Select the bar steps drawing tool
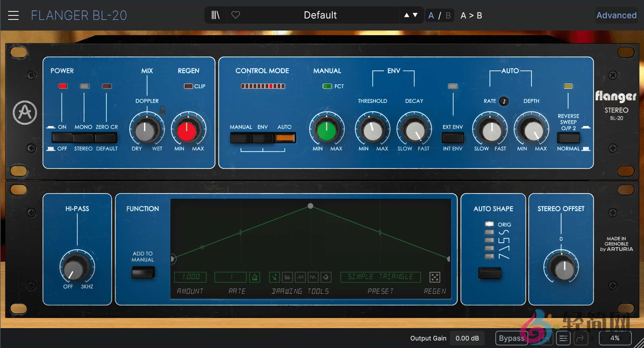Image resolution: width=644 pixels, height=348 pixels. click(287, 277)
